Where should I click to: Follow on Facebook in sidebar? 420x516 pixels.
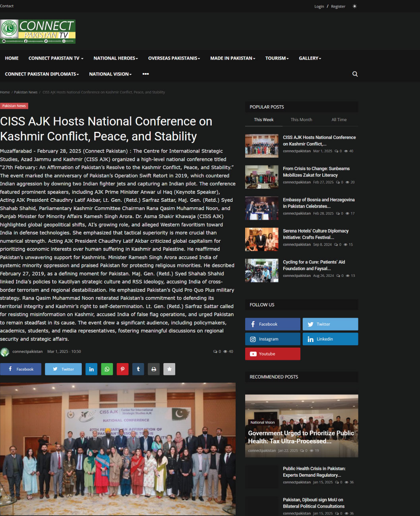(273, 324)
